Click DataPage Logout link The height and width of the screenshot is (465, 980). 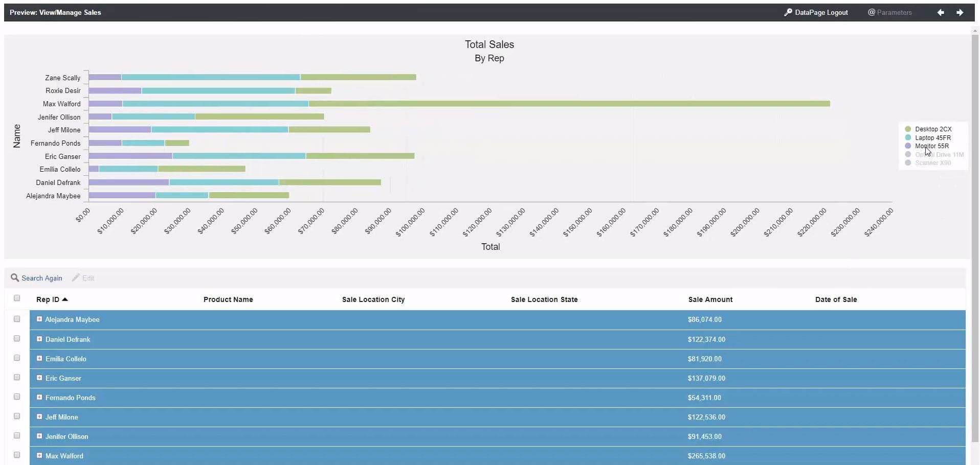(821, 13)
